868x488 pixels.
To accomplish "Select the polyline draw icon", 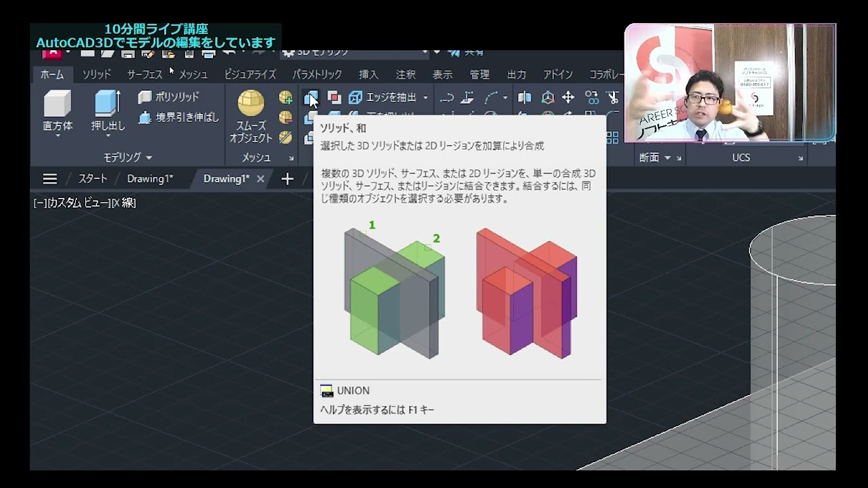I will point(446,98).
